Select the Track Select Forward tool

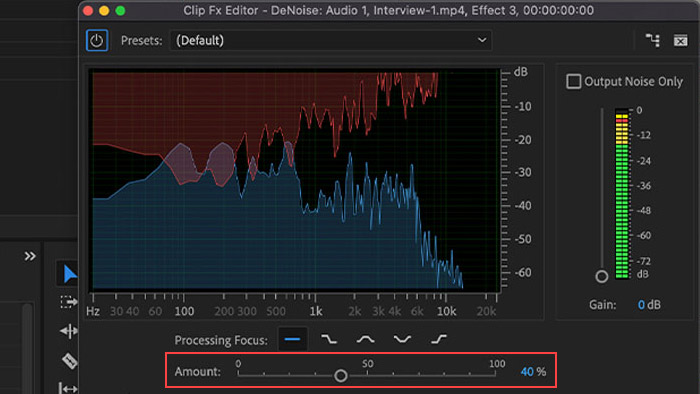pos(69,302)
